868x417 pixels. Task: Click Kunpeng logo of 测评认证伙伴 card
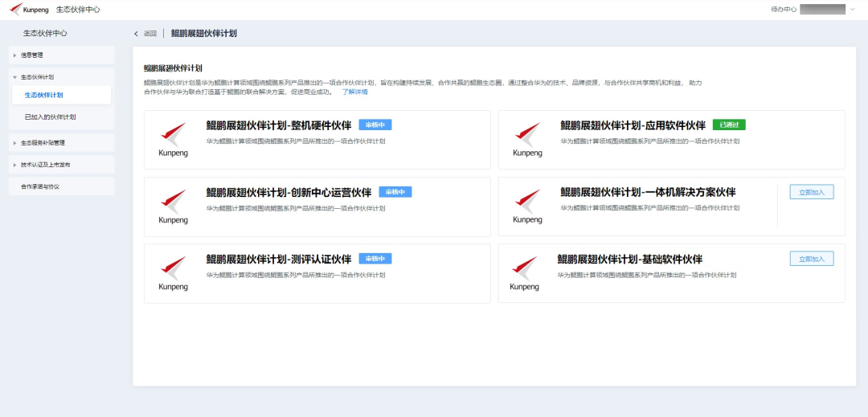[174, 273]
